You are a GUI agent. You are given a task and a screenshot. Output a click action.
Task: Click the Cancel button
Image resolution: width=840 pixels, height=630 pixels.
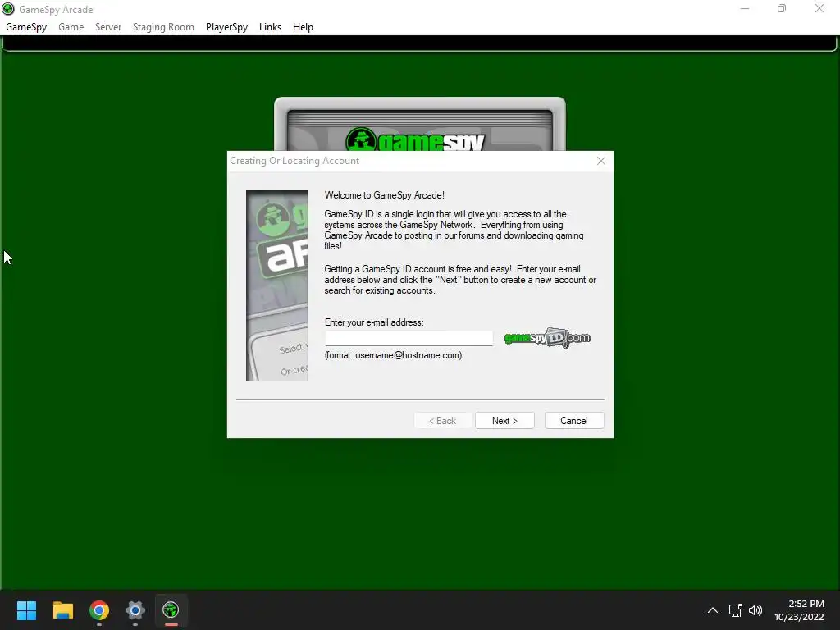click(573, 421)
